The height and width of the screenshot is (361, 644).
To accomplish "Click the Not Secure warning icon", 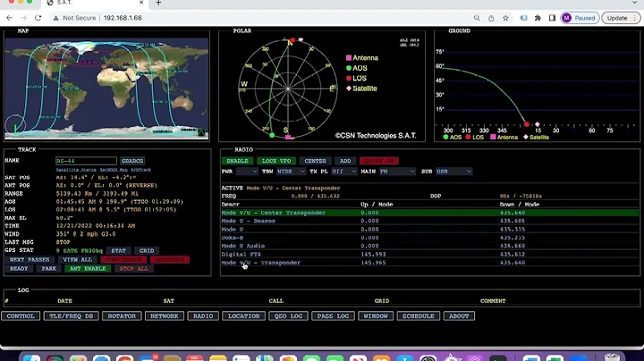I will pyautogui.click(x=55, y=18).
